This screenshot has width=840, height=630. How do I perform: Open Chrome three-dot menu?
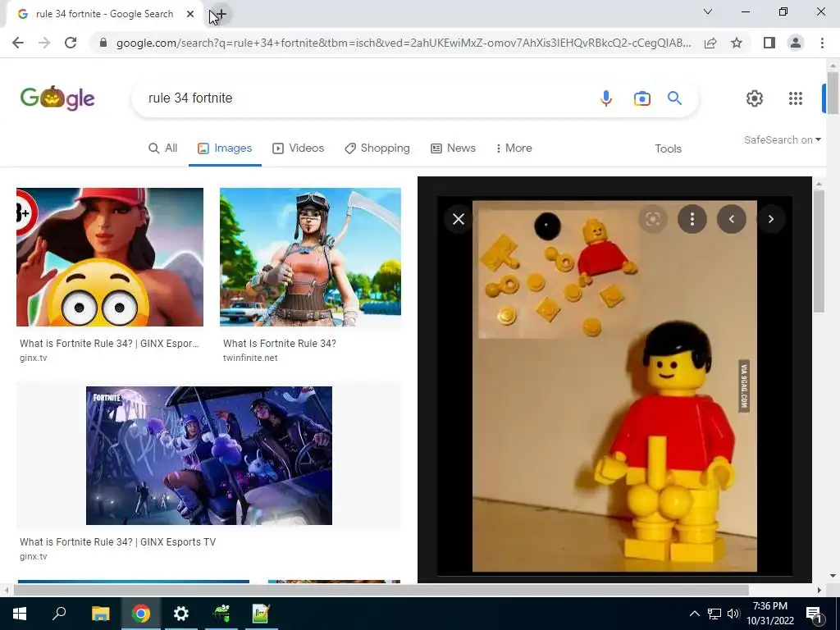tap(822, 43)
